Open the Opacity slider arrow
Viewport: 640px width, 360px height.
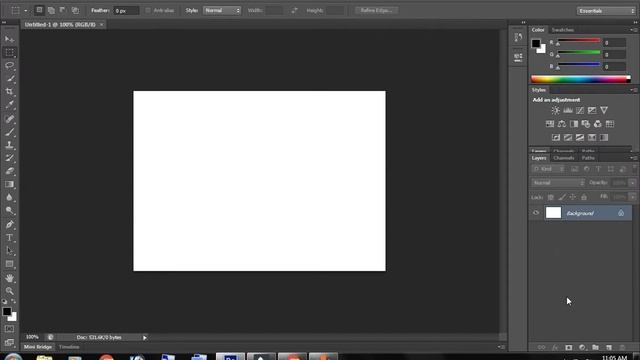click(632, 183)
